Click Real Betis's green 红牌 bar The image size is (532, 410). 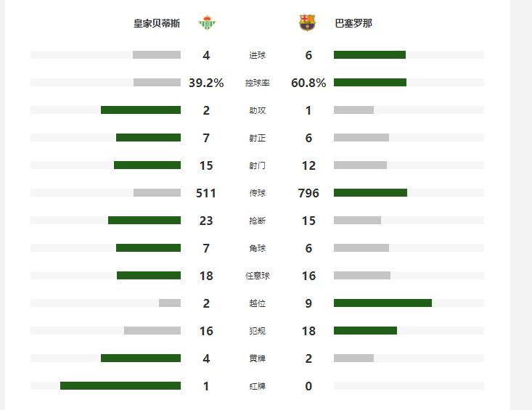pyautogui.click(x=120, y=386)
